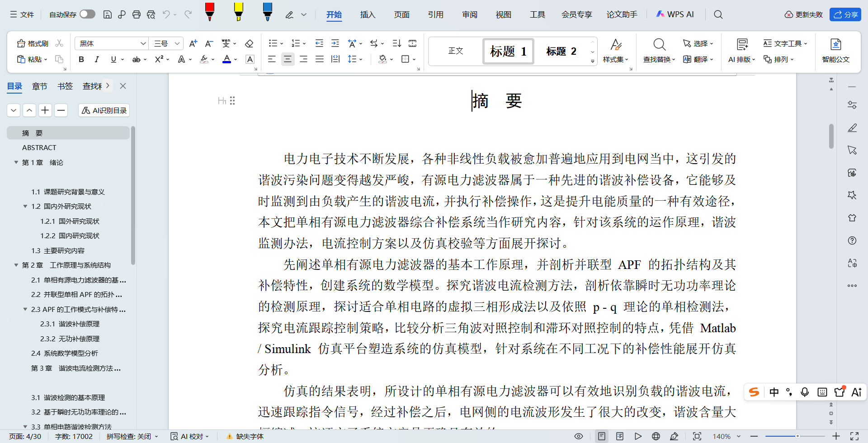
Task: Toggle center text alignment
Action: point(288,59)
